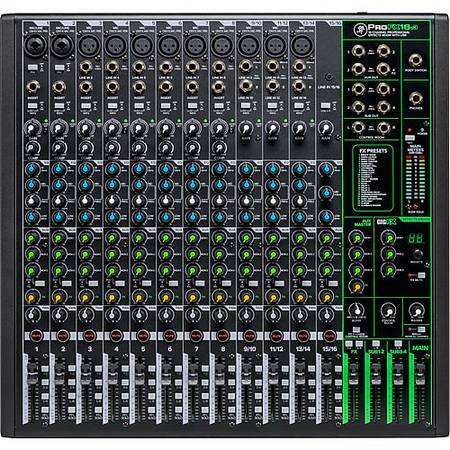This screenshot has height=450, width=450.
Task: Click channel 1 insert jack
Action: click(33, 87)
